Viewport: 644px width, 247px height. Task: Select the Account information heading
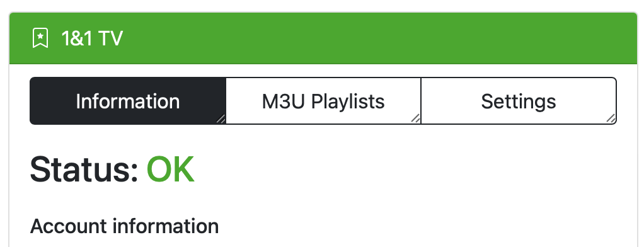tap(124, 226)
